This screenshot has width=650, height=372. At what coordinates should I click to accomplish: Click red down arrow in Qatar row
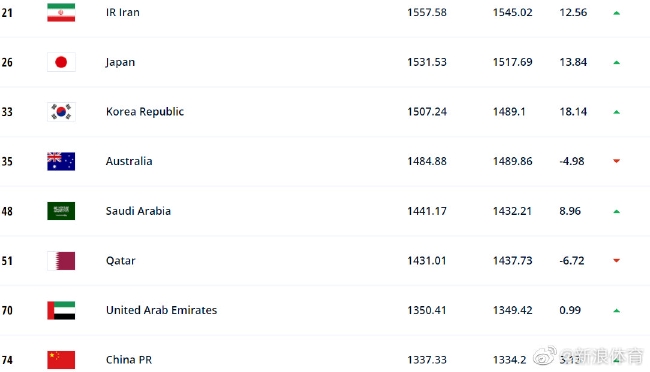coord(616,260)
